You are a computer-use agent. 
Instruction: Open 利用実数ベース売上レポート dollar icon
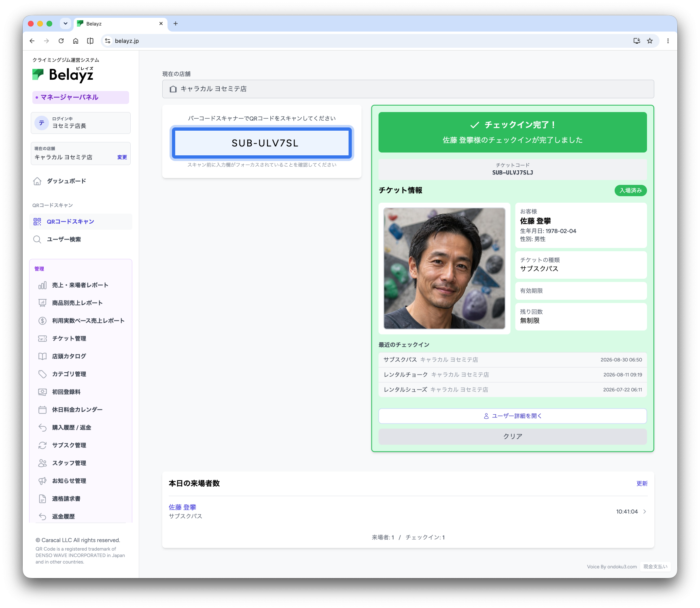[x=42, y=321]
